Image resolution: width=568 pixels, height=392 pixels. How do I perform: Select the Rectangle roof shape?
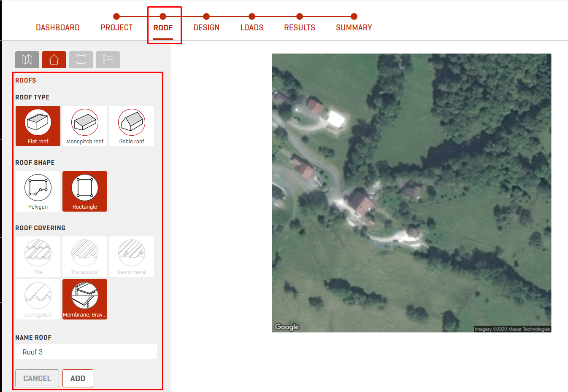85,191
